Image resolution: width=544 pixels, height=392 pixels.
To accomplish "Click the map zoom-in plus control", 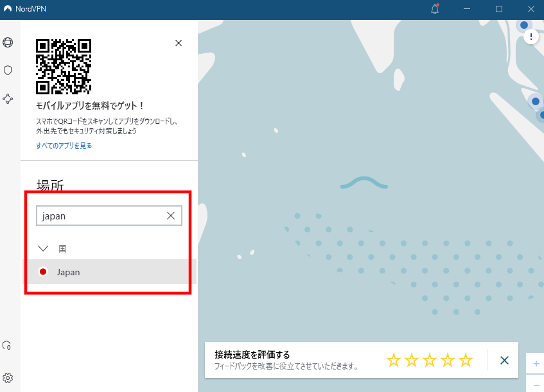I will pos(535,364).
